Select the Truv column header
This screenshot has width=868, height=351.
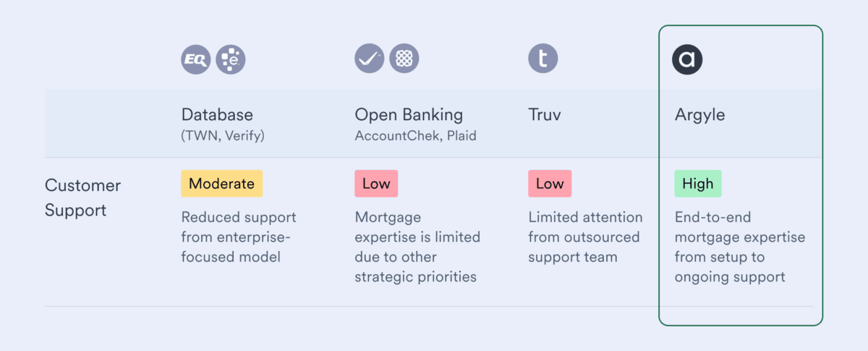pyautogui.click(x=545, y=114)
